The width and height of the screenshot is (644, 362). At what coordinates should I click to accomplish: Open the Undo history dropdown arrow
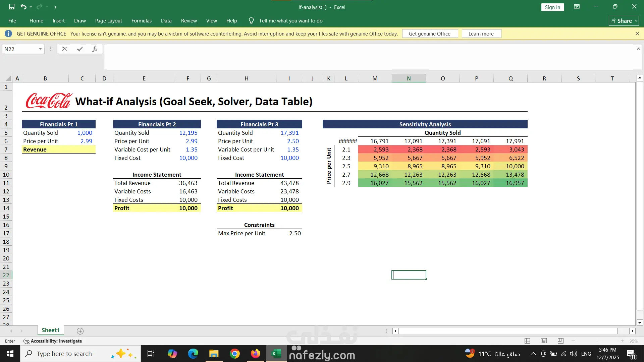31,7
